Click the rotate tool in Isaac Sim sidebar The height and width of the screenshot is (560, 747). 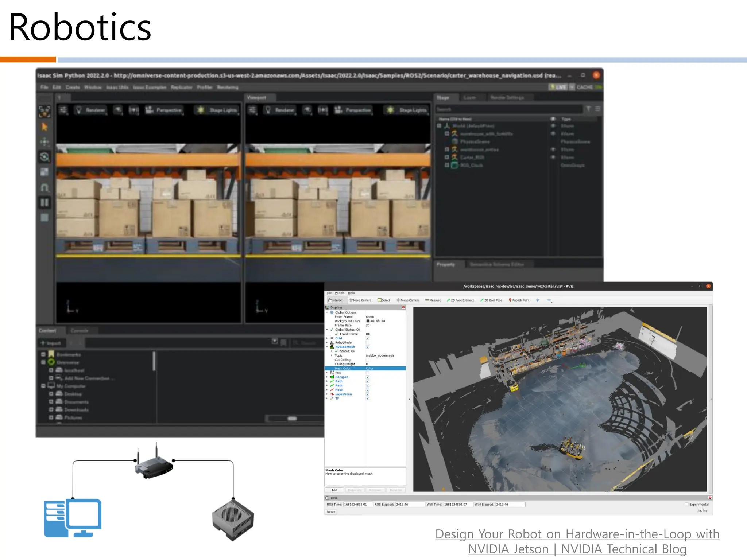44,157
